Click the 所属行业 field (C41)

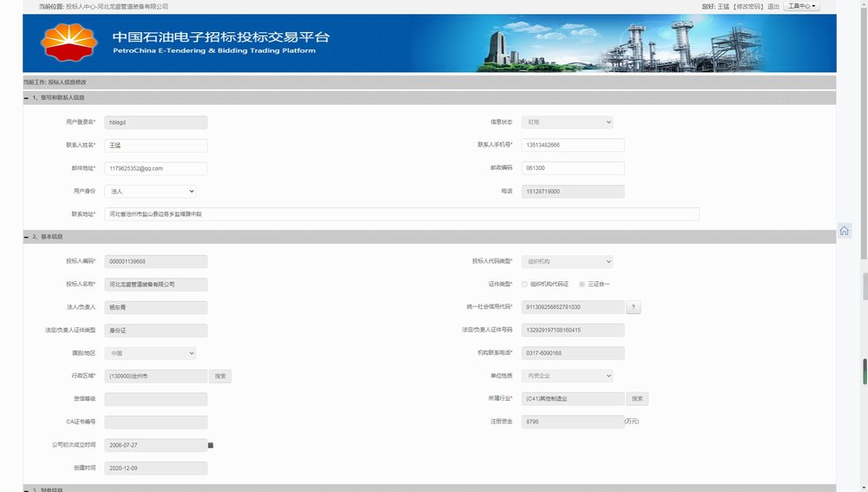pos(573,399)
